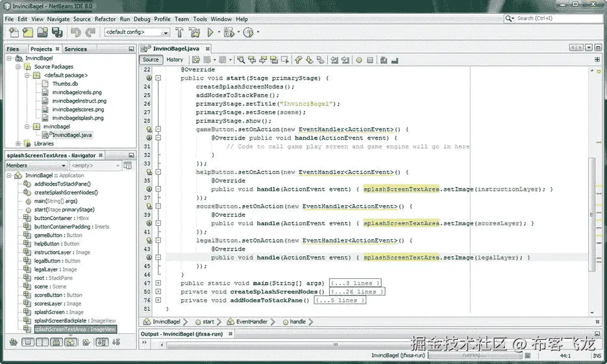Click the Open Project toolbar icon
This screenshot has height=364, width=607.
coord(43,32)
